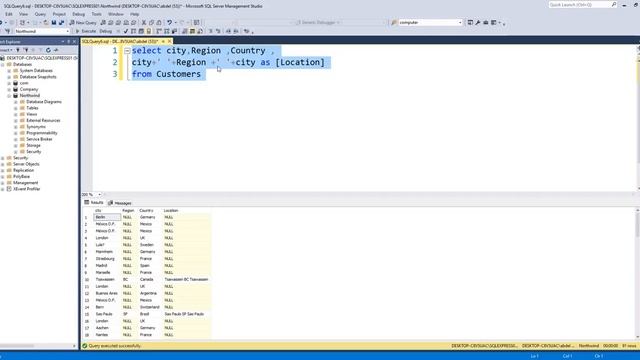Expand the System Databases node

click(9, 71)
